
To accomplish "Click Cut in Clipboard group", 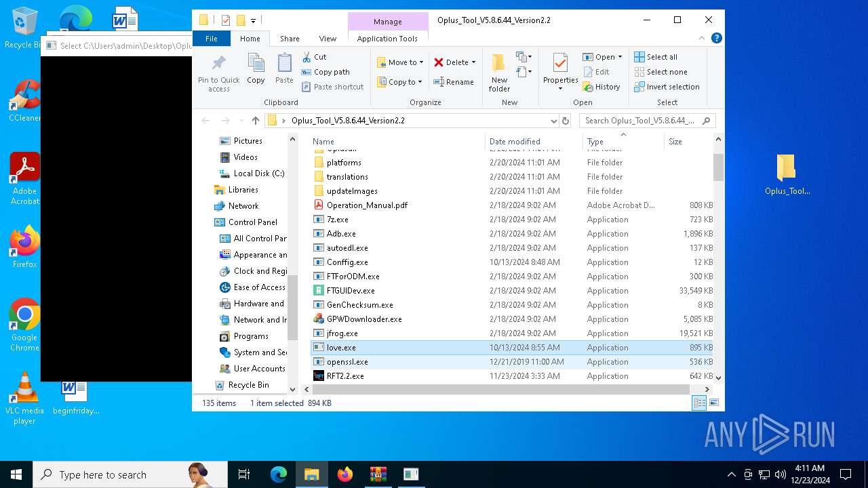I will (x=314, y=57).
